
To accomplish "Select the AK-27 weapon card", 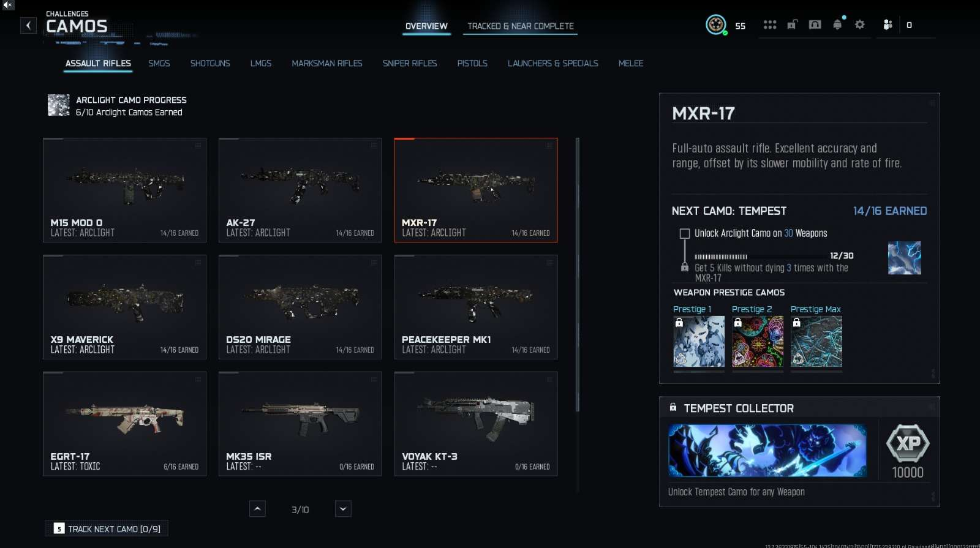I will click(300, 190).
